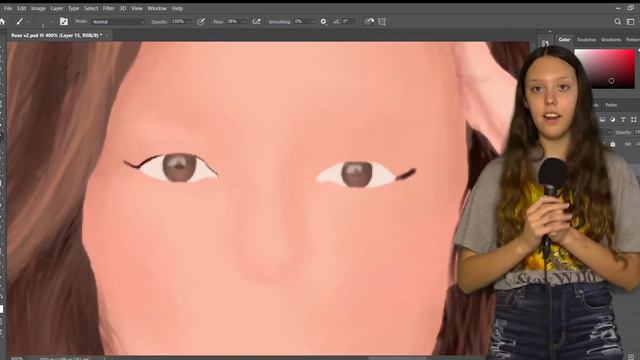Switch to the Swatches panel tab
This screenshot has width=640, height=360.
(x=587, y=40)
